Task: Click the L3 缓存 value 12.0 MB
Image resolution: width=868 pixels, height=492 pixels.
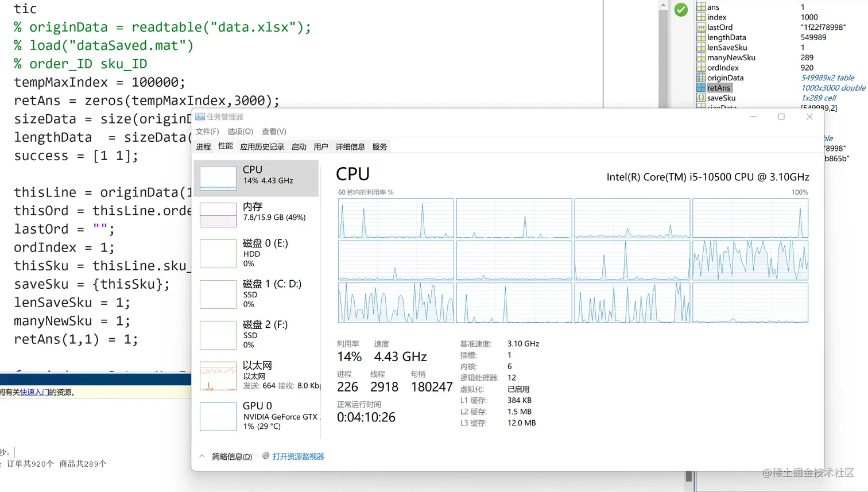Action: 521,423
